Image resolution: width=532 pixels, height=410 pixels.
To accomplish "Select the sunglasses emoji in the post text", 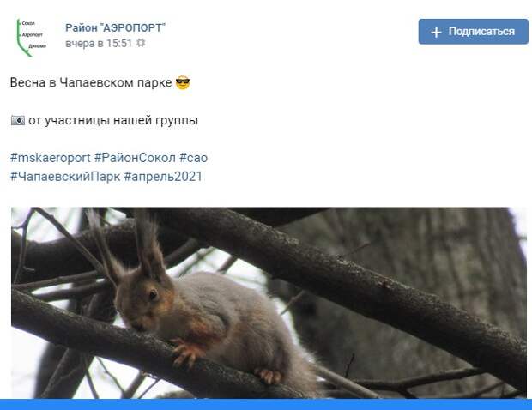I will pos(183,82).
